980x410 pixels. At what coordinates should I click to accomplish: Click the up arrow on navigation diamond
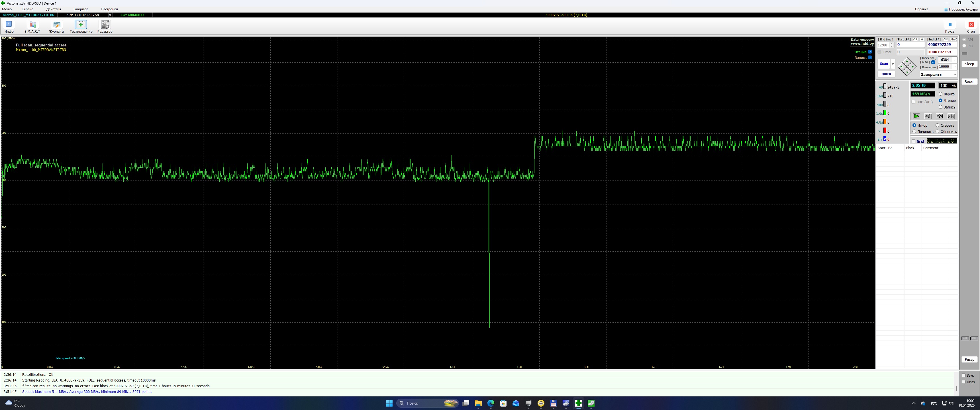pos(907,61)
